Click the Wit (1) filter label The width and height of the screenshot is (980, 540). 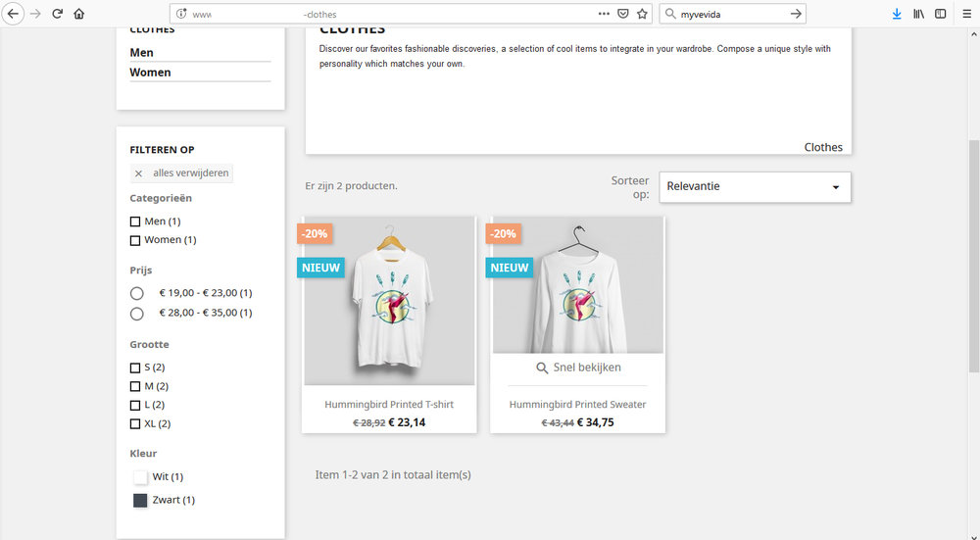[x=169, y=477]
